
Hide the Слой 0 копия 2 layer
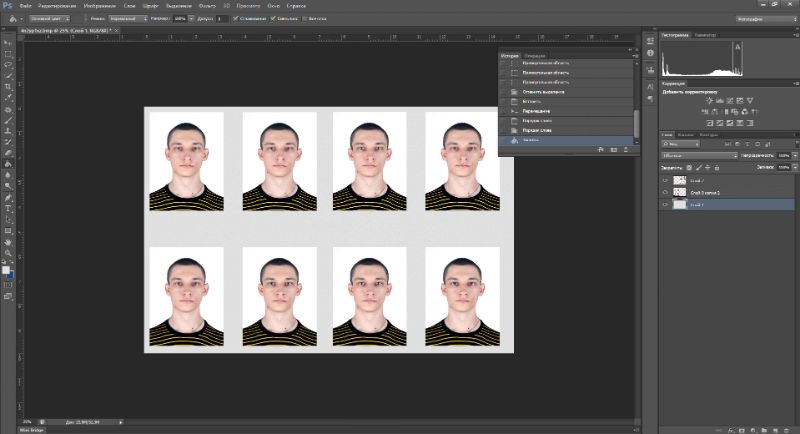(x=665, y=193)
